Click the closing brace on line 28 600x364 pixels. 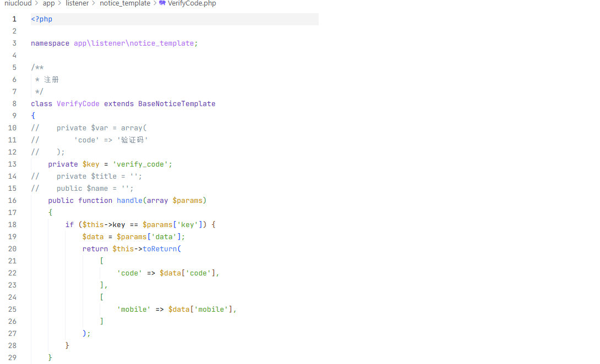[x=67, y=345]
